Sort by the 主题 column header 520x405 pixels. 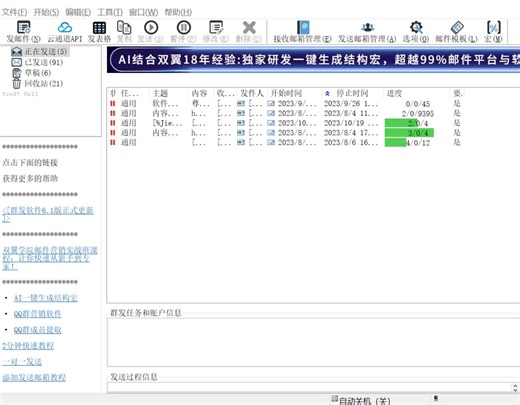160,93
